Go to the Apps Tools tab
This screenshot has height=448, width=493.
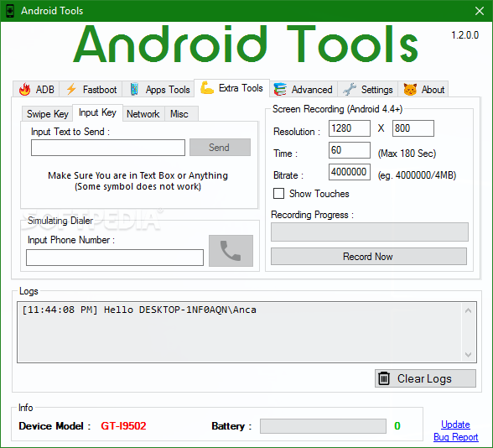tap(158, 89)
